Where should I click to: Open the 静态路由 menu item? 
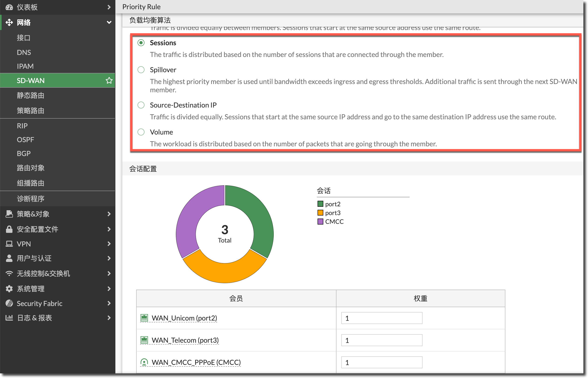tap(30, 96)
